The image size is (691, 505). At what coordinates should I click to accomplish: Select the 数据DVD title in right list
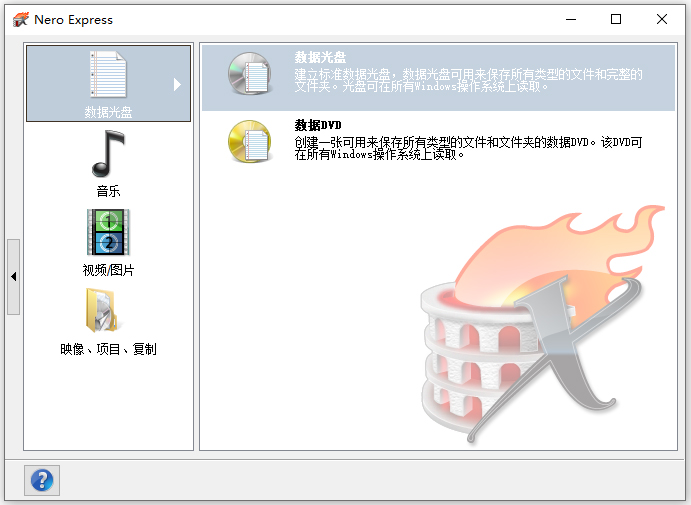318,126
